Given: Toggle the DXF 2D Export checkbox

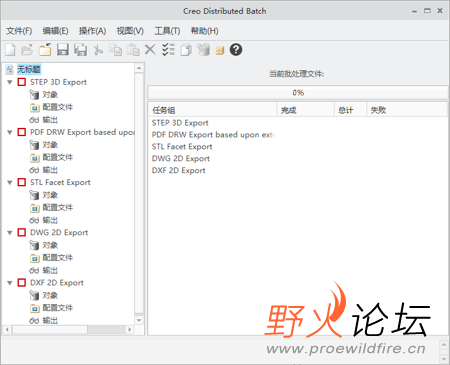Looking at the screenshot, I should click(x=22, y=283).
